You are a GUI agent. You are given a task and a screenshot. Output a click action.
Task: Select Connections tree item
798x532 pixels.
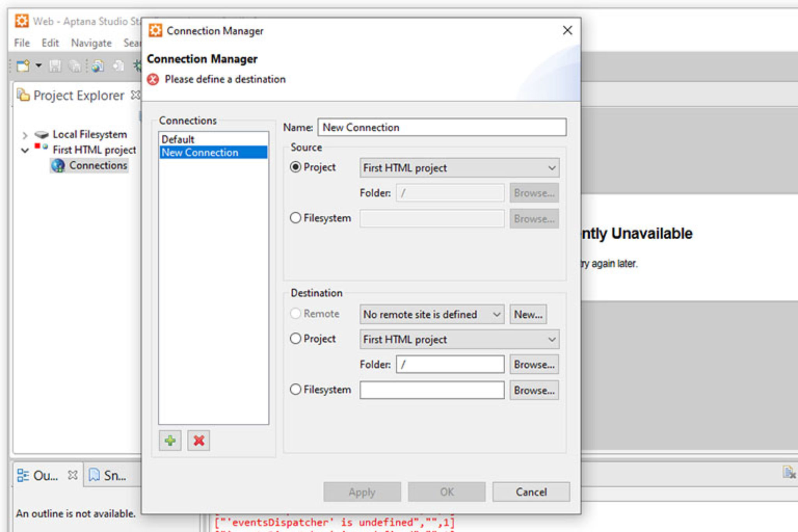click(x=98, y=165)
